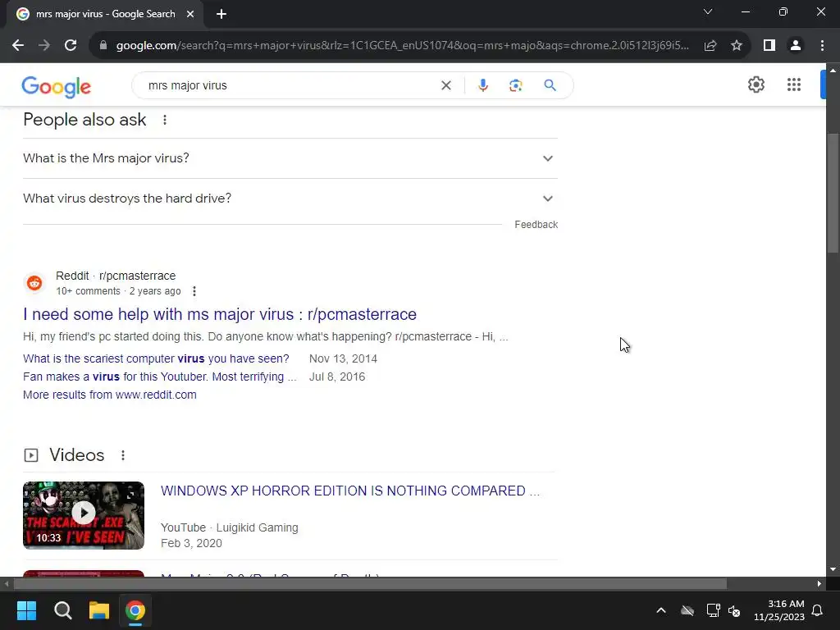Open 'WINDOWS XP HORROR EDITION IS NOTHING COMPARED' link
Viewport: 840px width, 630px height.
coord(350,491)
